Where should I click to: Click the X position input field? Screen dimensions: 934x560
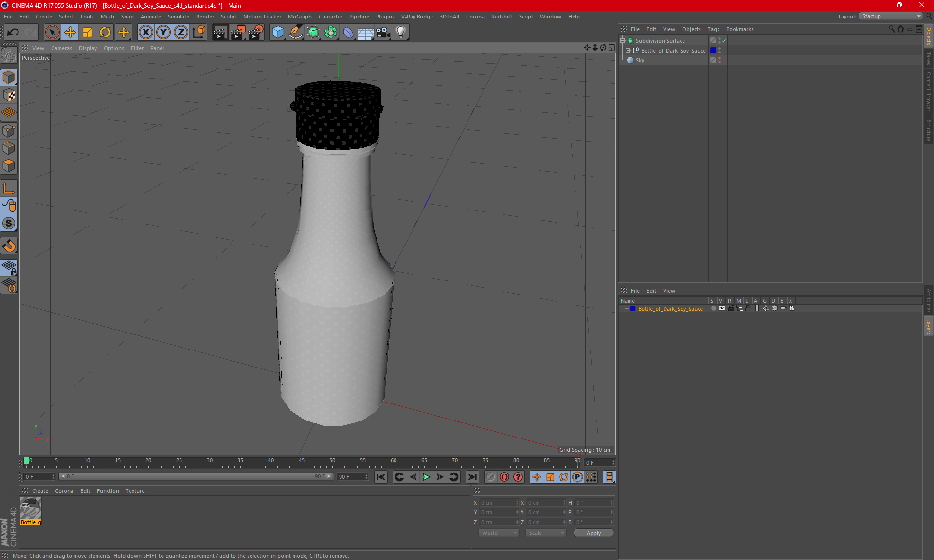[x=499, y=503]
